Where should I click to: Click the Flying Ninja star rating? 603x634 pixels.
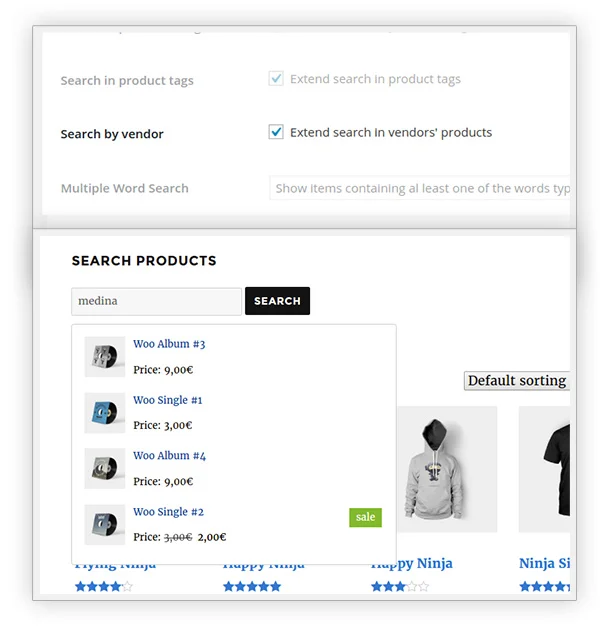tap(103, 587)
